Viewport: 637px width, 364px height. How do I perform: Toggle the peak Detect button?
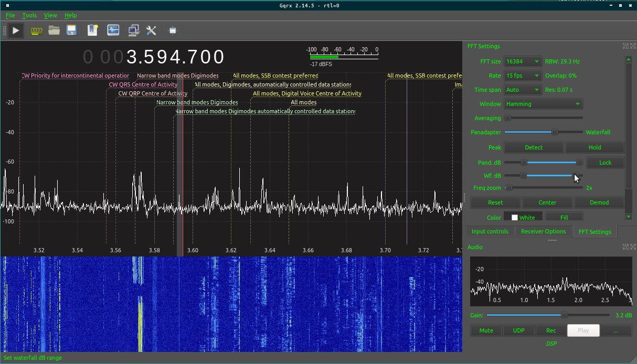click(x=534, y=147)
